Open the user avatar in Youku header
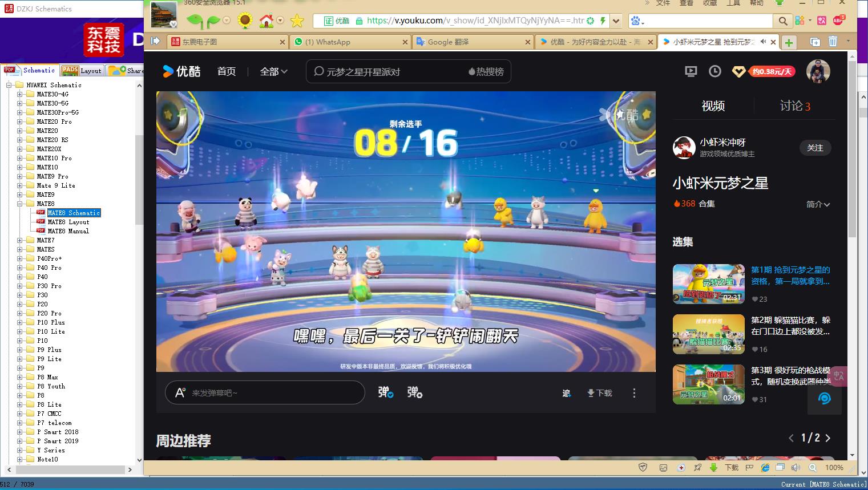This screenshot has width=868, height=490. (818, 71)
